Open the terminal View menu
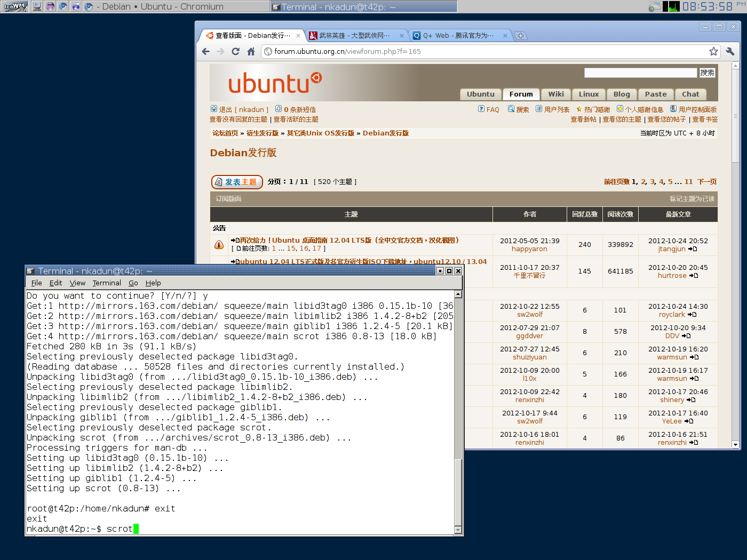This screenshot has width=747, height=560. tap(77, 283)
